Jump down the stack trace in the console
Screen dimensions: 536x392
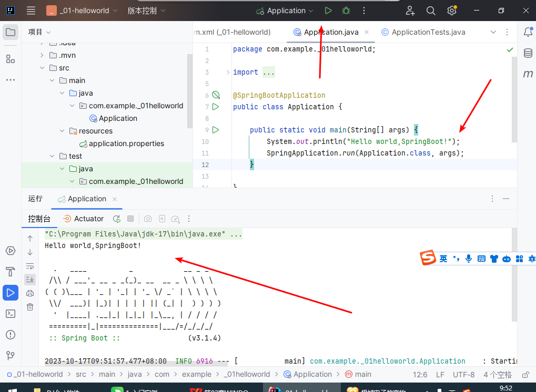30,252
